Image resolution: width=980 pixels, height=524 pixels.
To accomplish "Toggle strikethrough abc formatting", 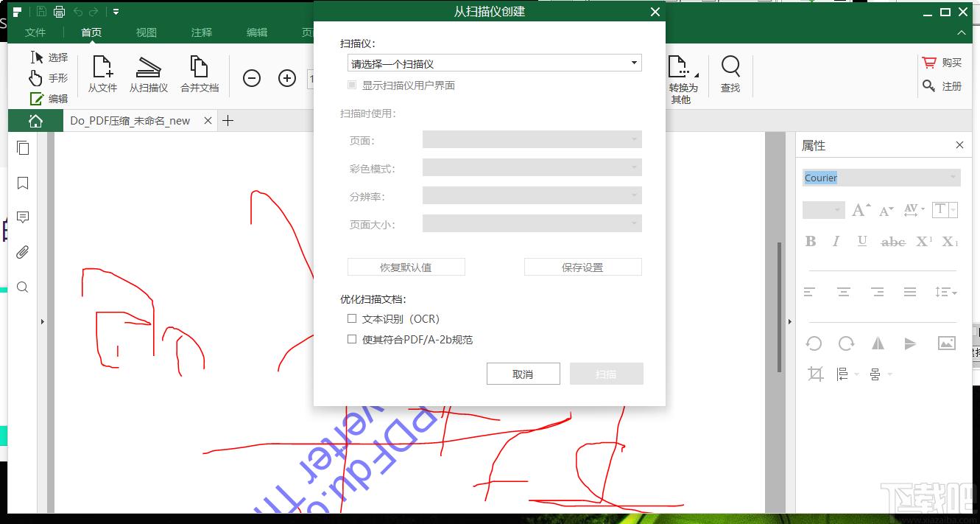I will click(x=893, y=242).
